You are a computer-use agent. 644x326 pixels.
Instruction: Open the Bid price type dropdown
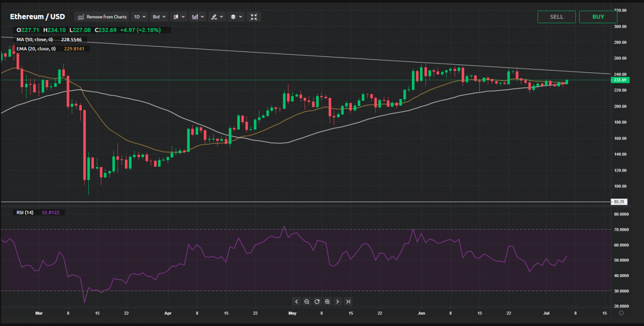coord(159,17)
